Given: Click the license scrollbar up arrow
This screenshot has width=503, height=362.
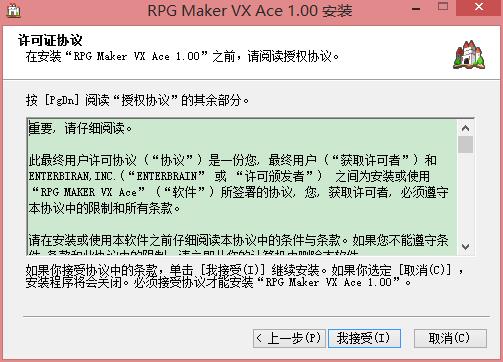Looking at the screenshot, I should point(465,128).
